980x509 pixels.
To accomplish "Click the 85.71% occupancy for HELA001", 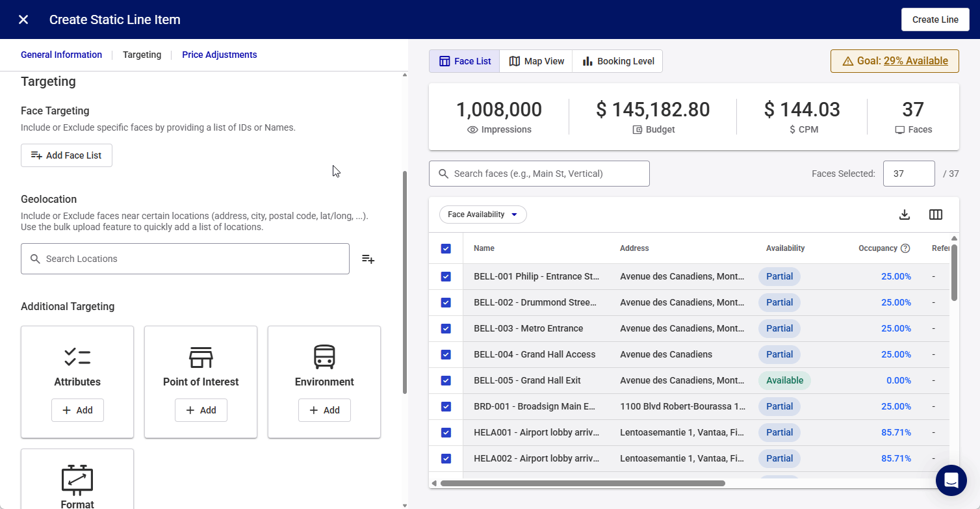I will tap(896, 432).
